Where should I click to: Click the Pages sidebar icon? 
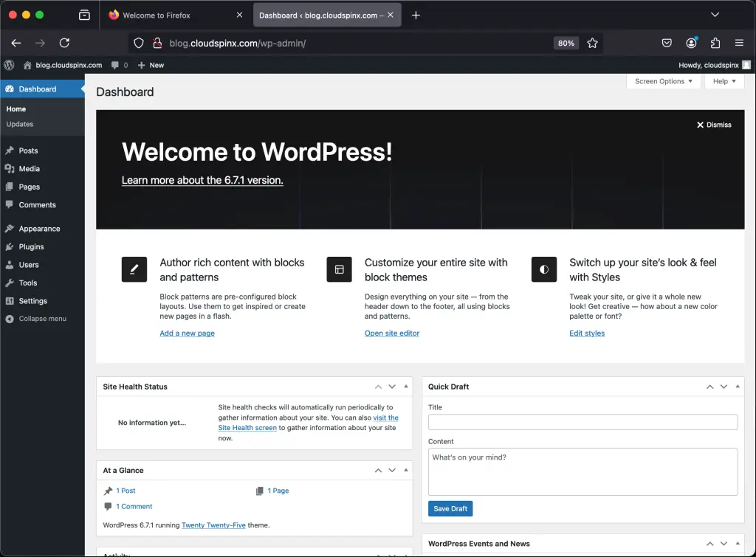pos(10,187)
